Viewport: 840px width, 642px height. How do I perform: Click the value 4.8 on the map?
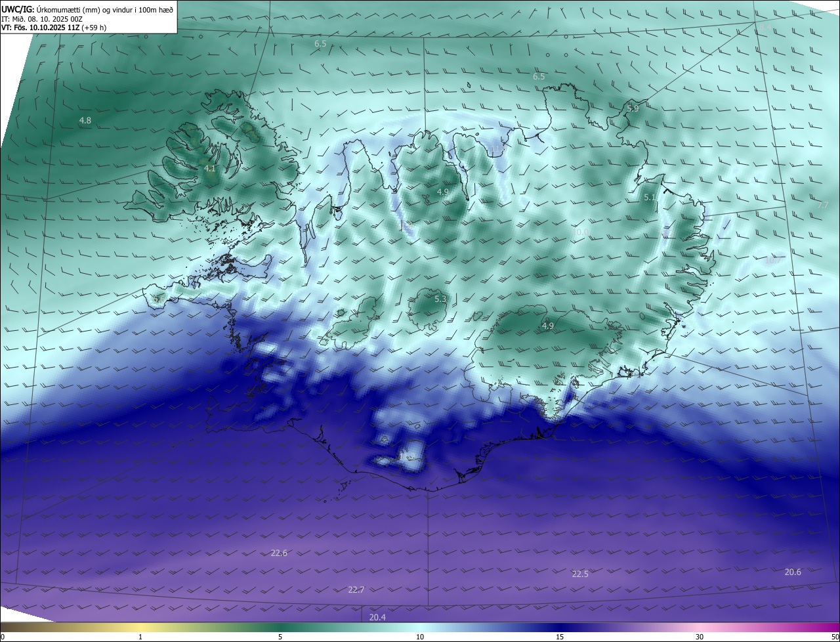(x=85, y=121)
